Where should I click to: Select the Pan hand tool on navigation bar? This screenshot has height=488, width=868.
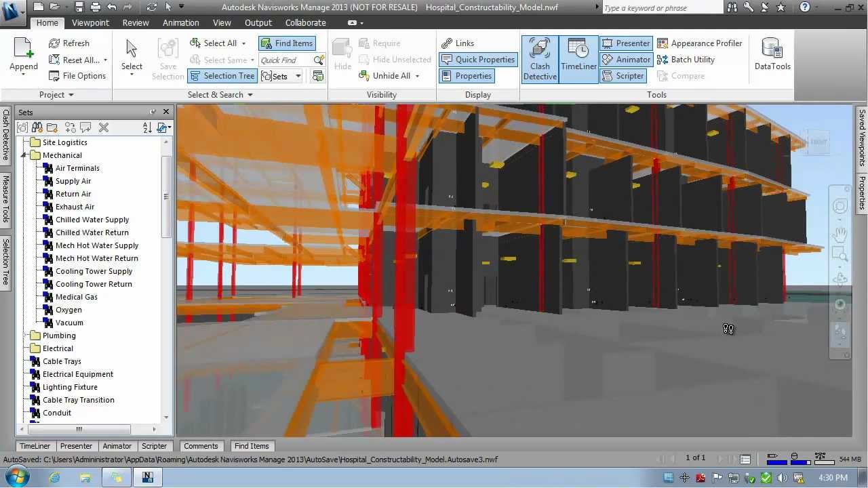[840, 234]
